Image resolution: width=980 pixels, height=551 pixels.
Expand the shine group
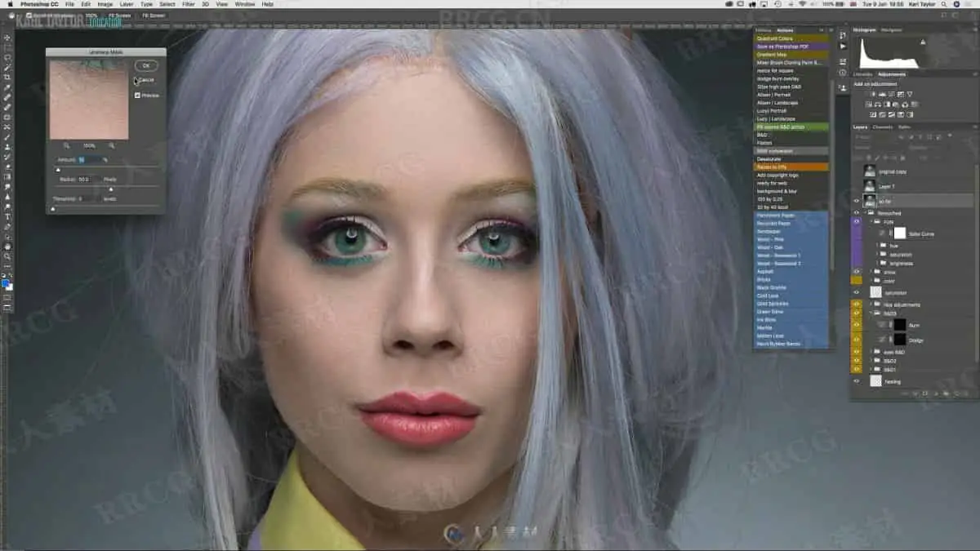click(x=871, y=272)
